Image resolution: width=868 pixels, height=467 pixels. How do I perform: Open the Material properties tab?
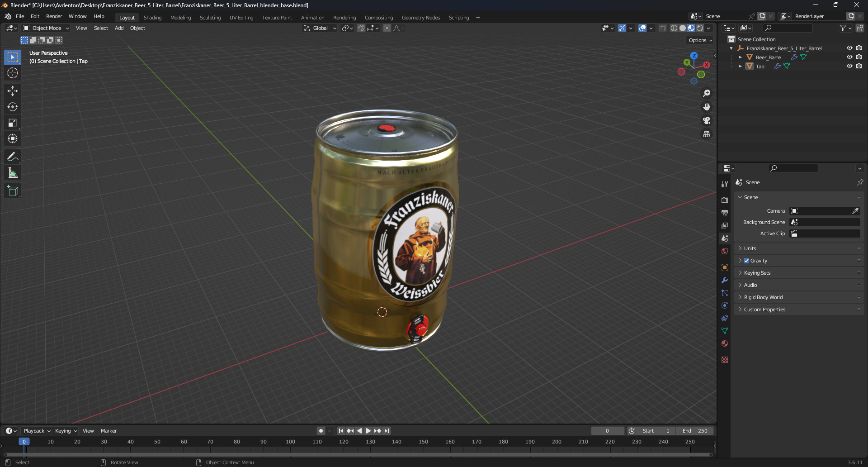(x=725, y=343)
